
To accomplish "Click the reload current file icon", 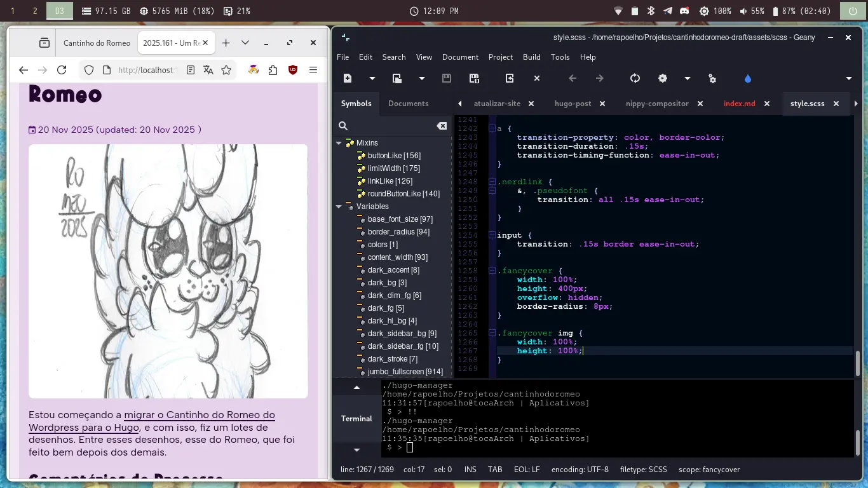I will (510, 78).
